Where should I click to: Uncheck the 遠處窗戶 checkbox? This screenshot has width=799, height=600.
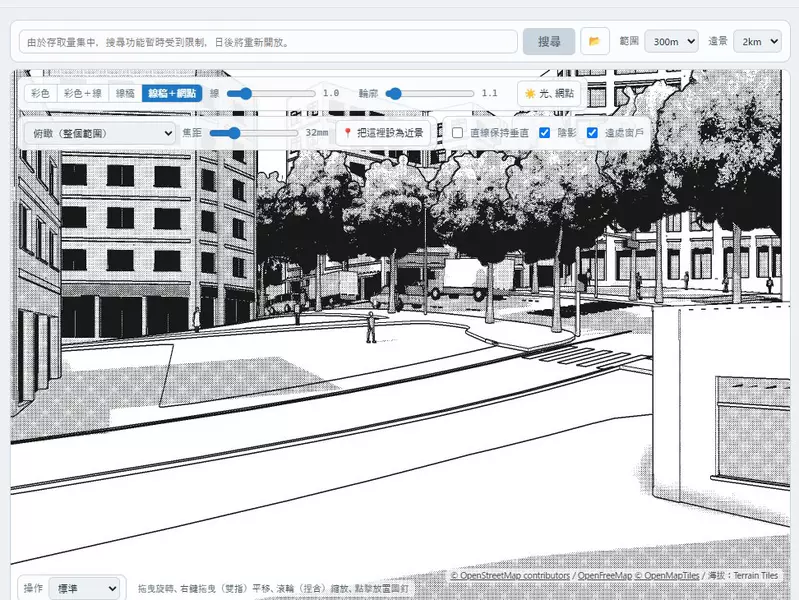pos(592,133)
